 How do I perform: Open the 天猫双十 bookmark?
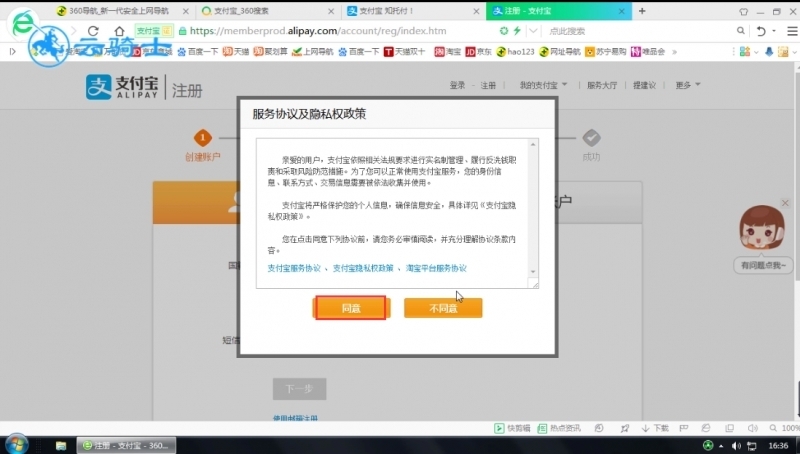point(405,52)
